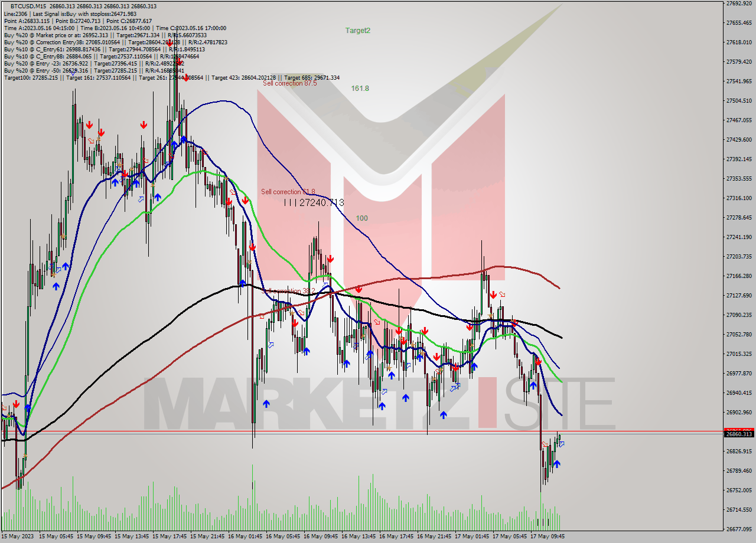This screenshot has height=543, width=756.
Task: Click the 27316.100 price axis label
Action: pos(739,198)
